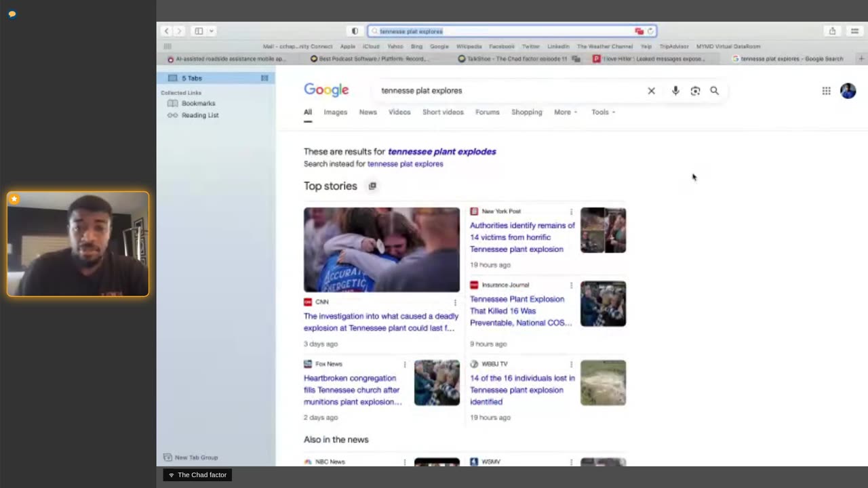Reload the page with the refresh icon

point(650,31)
